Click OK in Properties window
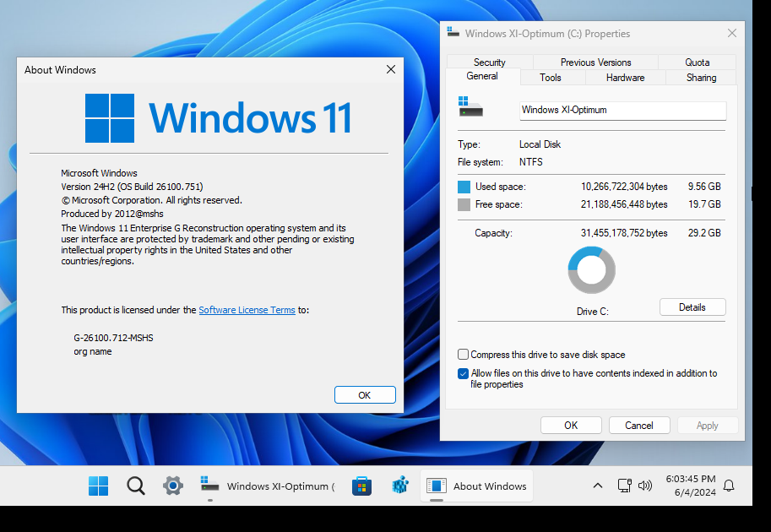Image resolution: width=771 pixels, height=532 pixels. click(x=571, y=426)
